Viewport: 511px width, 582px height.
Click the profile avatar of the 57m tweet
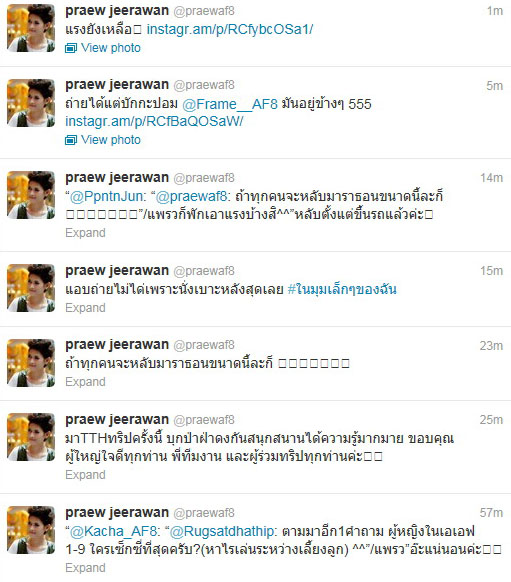[31, 530]
